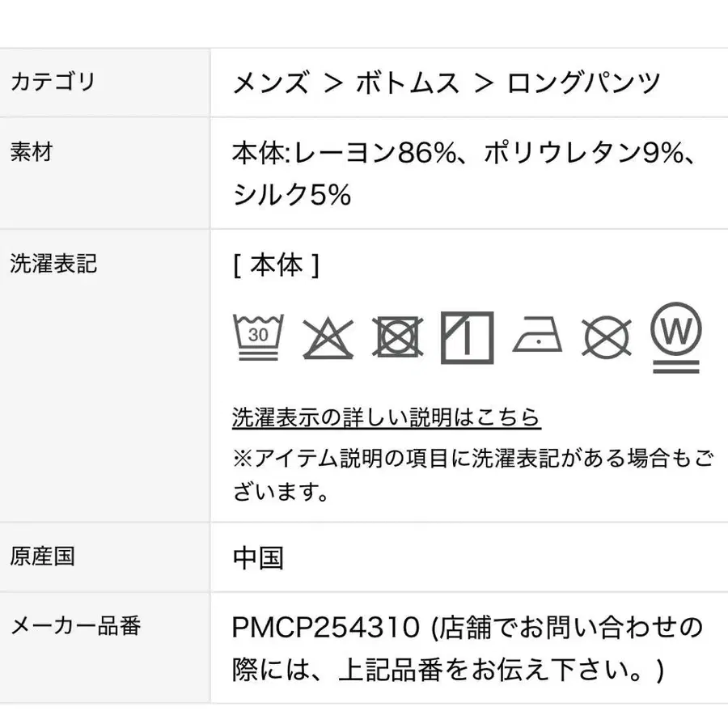Click the 素材 row label
The height and width of the screenshot is (728, 728).
coord(32,152)
